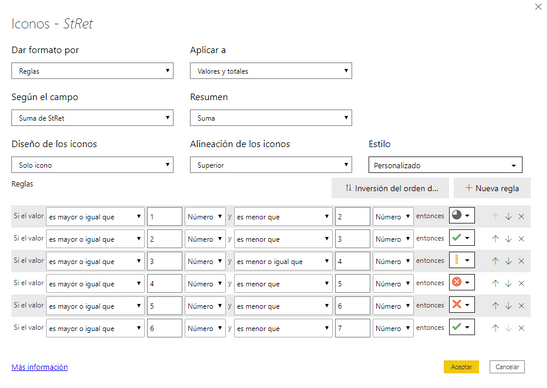Open the Diseño de los iconos dropdown
This screenshot has height=388, width=547.
(x=92, y=165)
